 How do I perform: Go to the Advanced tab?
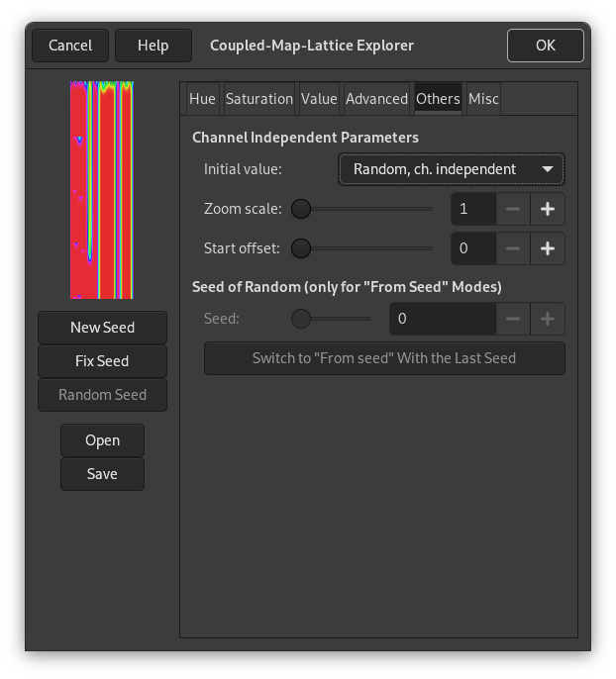pyautogui.click(x=376, y=99)
